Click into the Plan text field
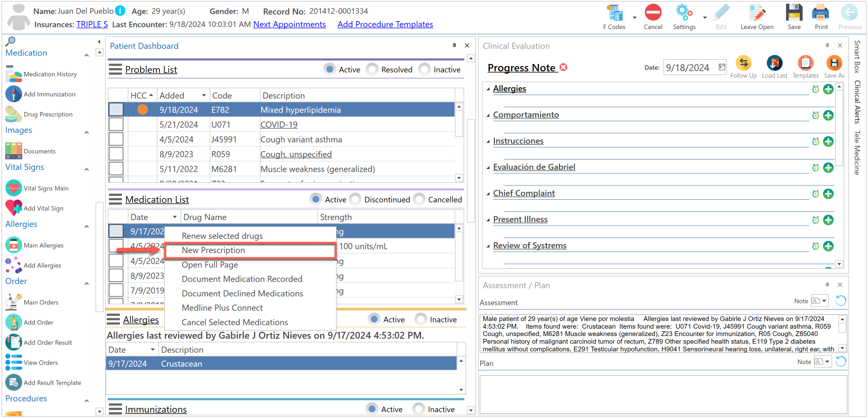Screen dimensions: 868x419 pos(663,394)
